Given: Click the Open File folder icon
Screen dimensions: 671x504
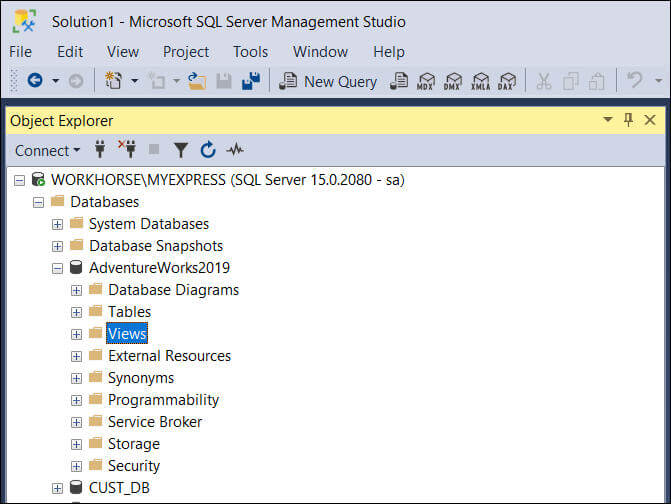Looking at the screenshot, I should pos(197,81).
